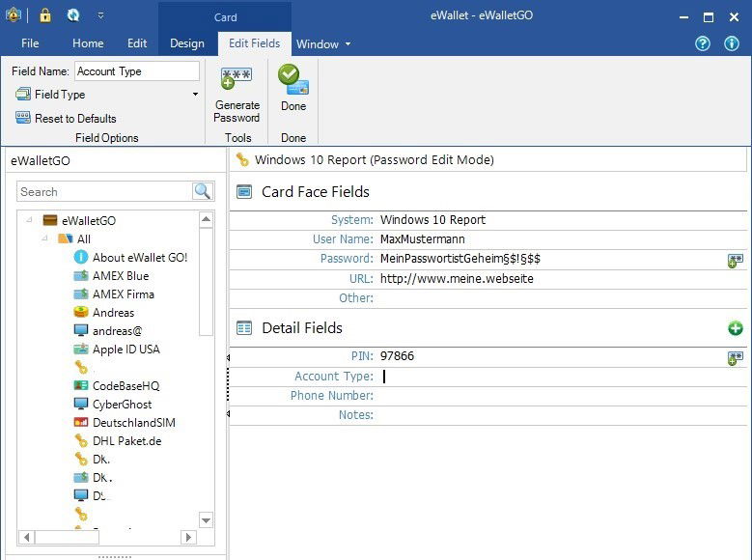Click the tree scroll down arrow
The image size is (752, 560).
click(206, 520)
